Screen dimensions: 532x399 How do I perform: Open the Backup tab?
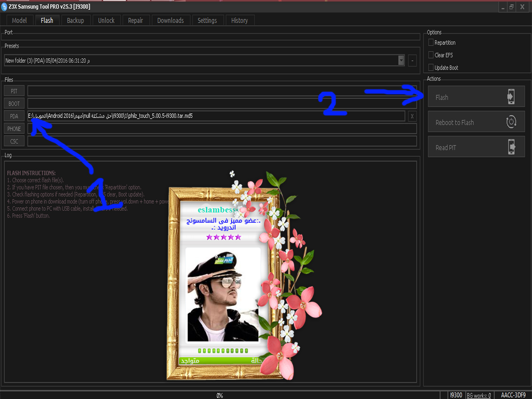tap(75, 20)
